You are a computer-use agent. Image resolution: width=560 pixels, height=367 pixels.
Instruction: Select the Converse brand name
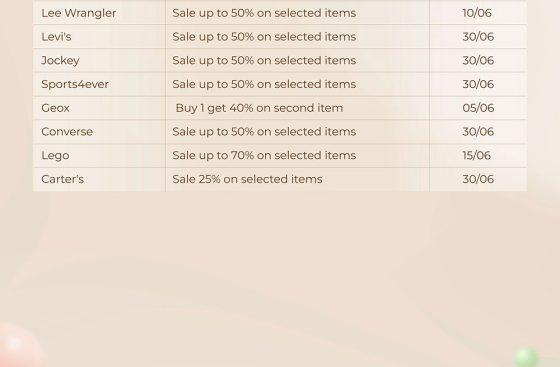pos(67,132)
